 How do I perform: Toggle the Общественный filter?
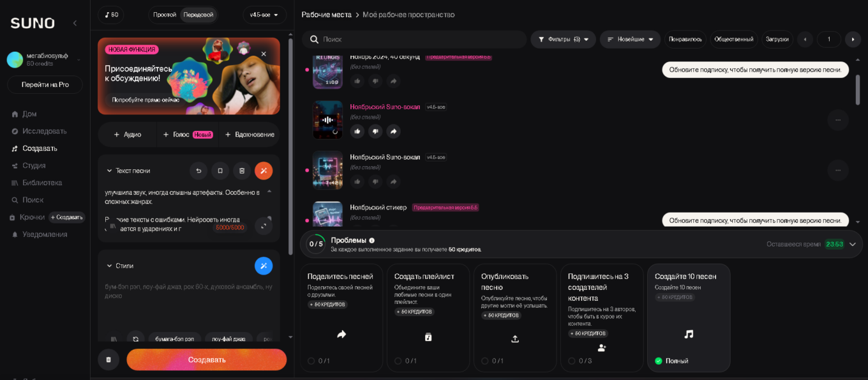click(x=734, y=39)
